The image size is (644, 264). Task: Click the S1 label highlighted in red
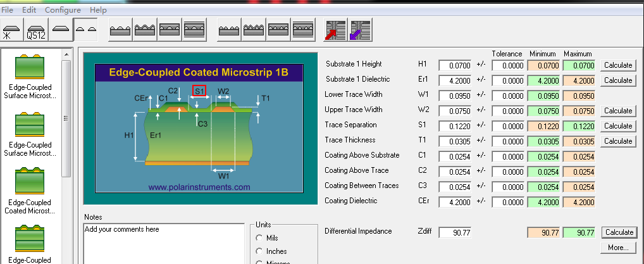199,91
